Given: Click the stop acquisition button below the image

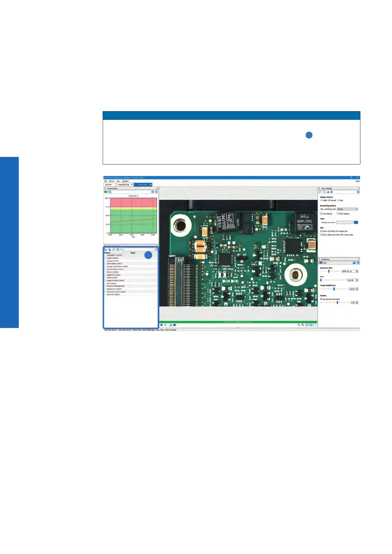Looking at the screenshot, I should pos(161,325).
